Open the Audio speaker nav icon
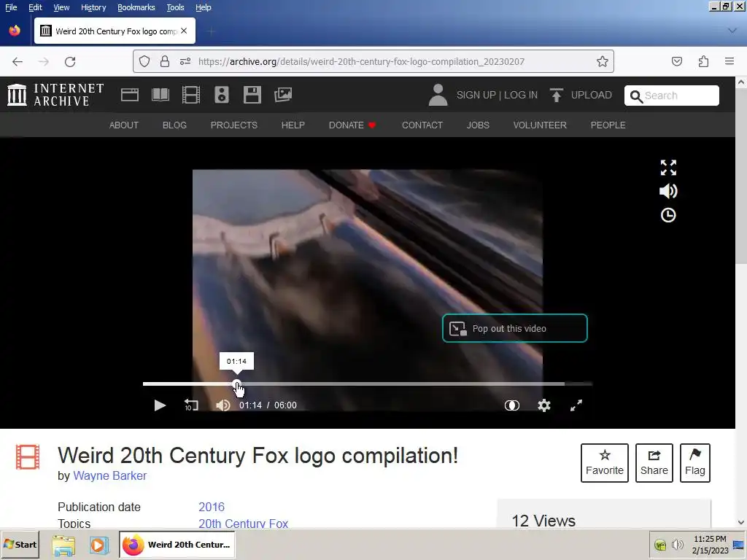The image size is (747, 560). (x=222, y=95)
